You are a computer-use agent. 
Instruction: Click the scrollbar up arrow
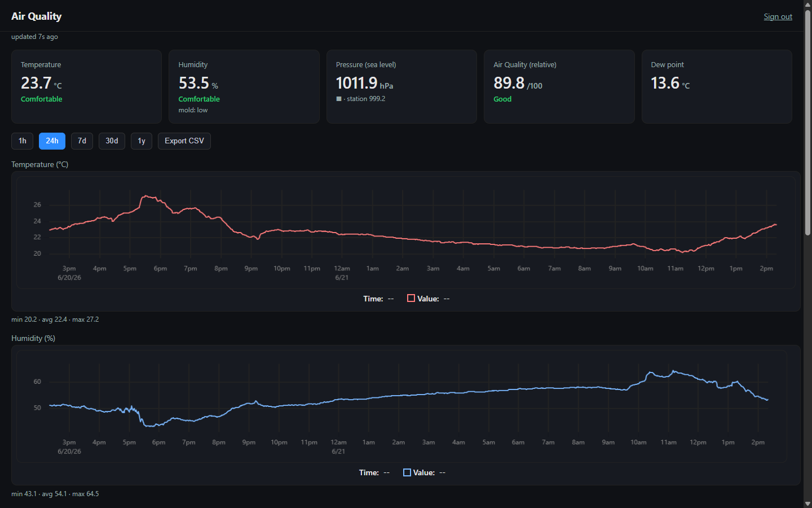coord(807,4)
